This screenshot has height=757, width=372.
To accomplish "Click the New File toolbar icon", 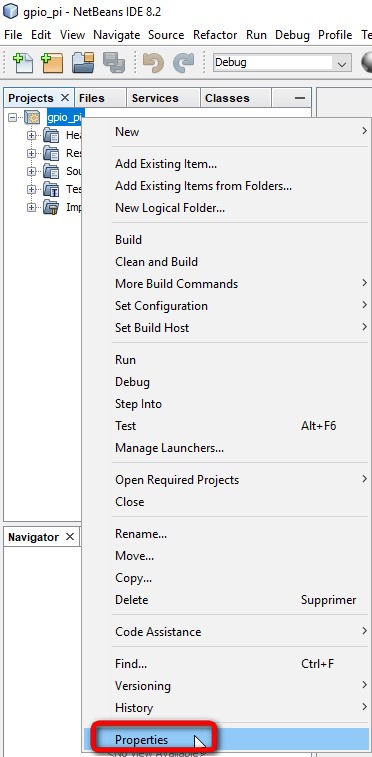I will (22, 63).
